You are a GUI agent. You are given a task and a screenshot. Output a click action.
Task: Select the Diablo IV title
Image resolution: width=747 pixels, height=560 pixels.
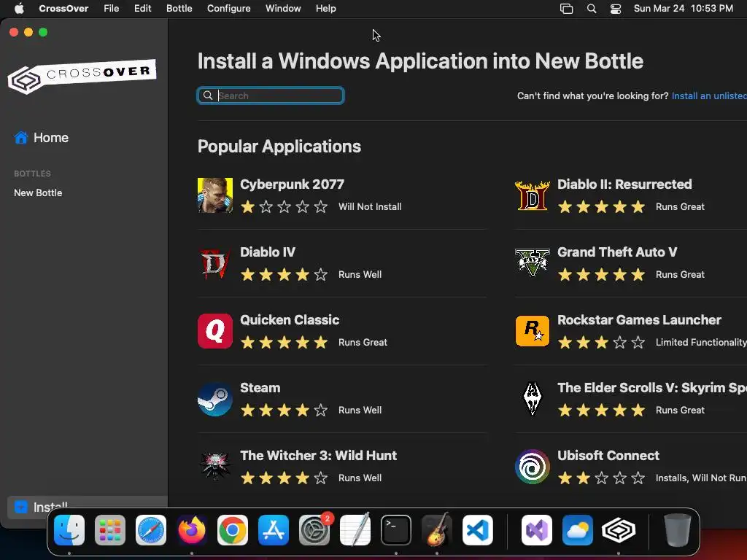point(268,252)
